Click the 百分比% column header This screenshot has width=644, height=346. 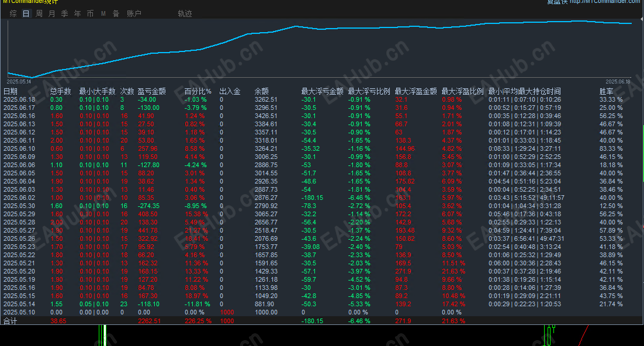click(x=198, y=91)
